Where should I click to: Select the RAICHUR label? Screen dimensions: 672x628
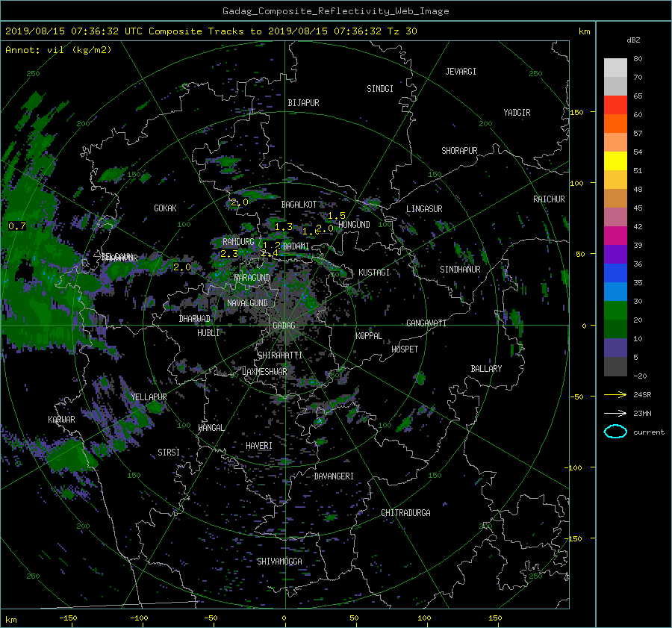point(549,199)
